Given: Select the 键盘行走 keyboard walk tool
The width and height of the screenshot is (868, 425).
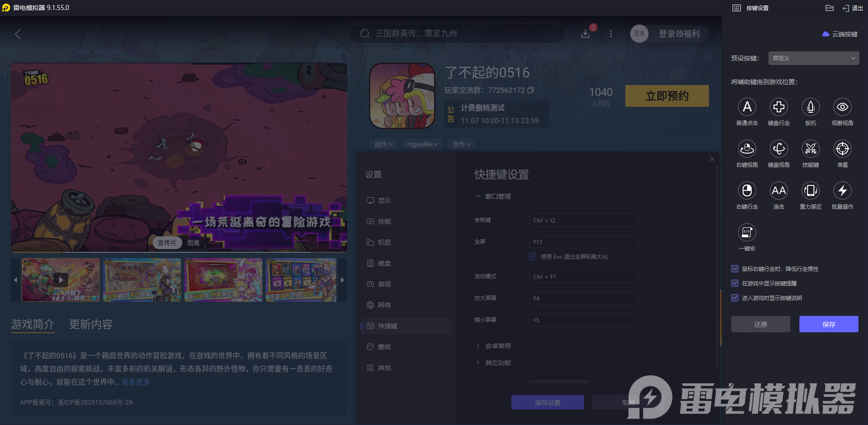Looking at the screenshot, I should 778,107.
